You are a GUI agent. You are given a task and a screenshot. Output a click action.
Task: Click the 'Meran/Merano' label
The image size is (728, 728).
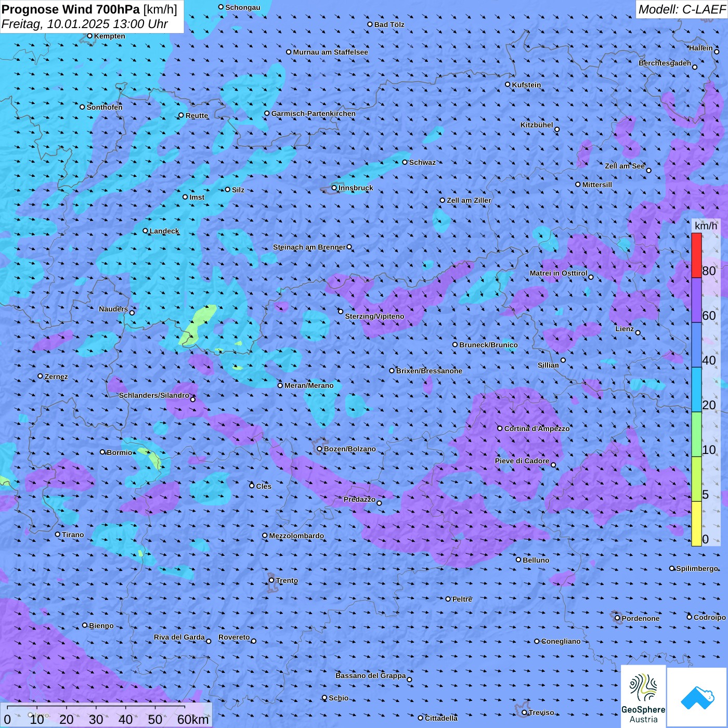click(x=309, y=385)
